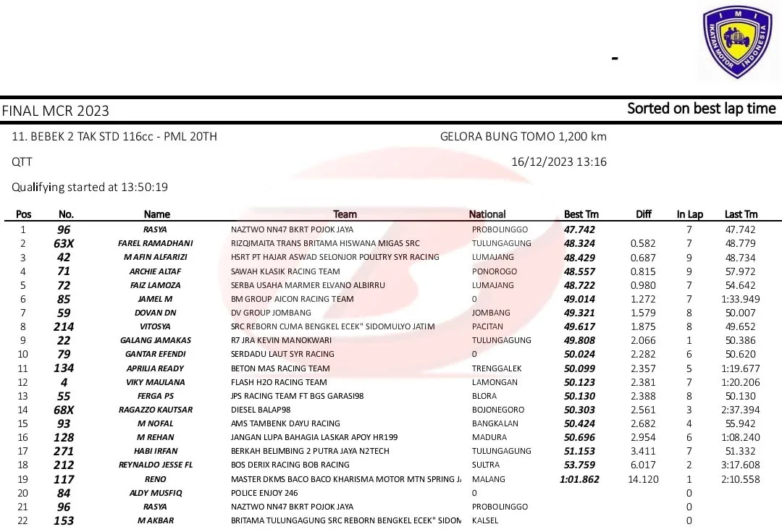Select the Best Tm column header
The height and width of the screenshot is (532, 782).
(x=581, y=214)
